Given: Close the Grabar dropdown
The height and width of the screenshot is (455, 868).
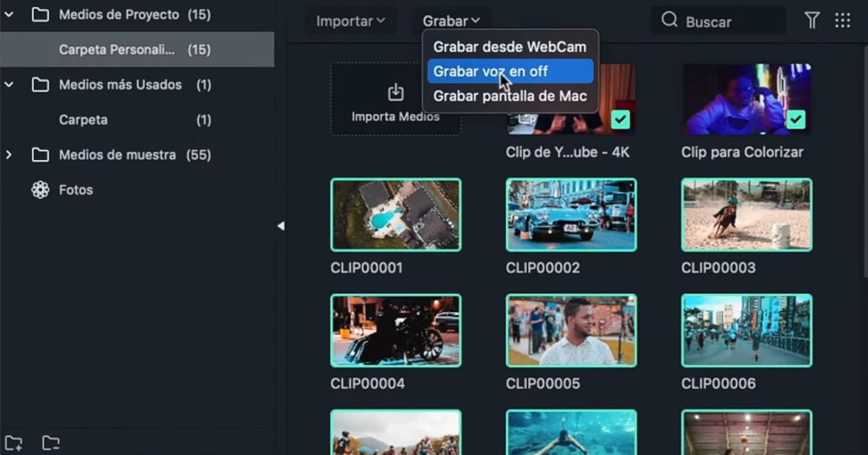Looking at the screenshot, I should 451,21.
